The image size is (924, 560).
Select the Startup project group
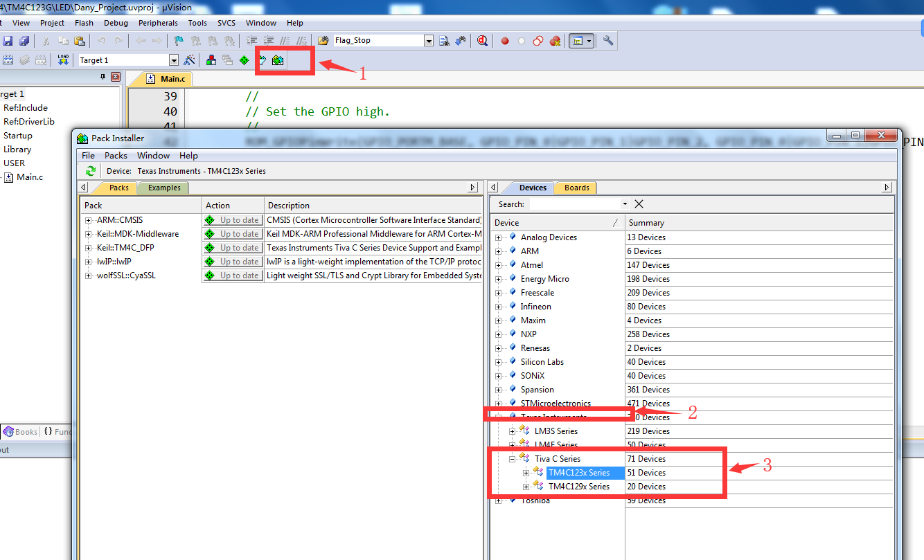click(18, 136)
